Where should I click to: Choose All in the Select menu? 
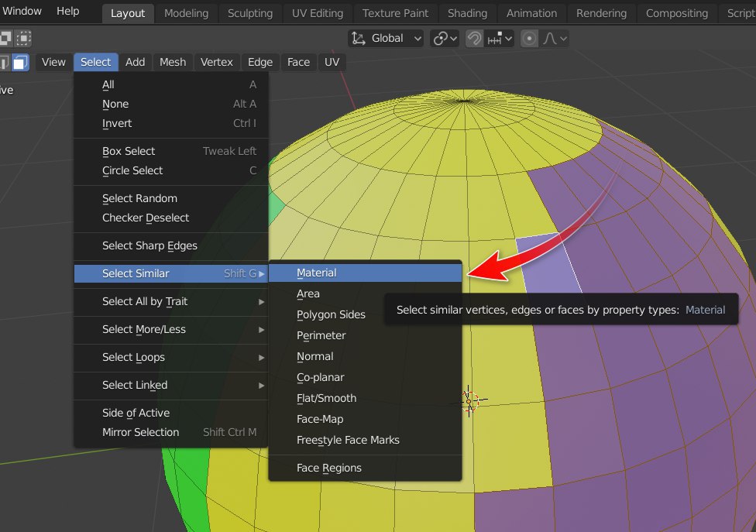coord(171,85)
